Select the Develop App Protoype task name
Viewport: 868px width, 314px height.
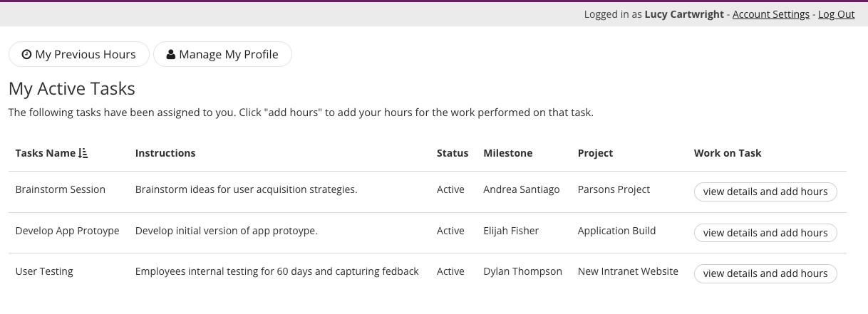67,231
